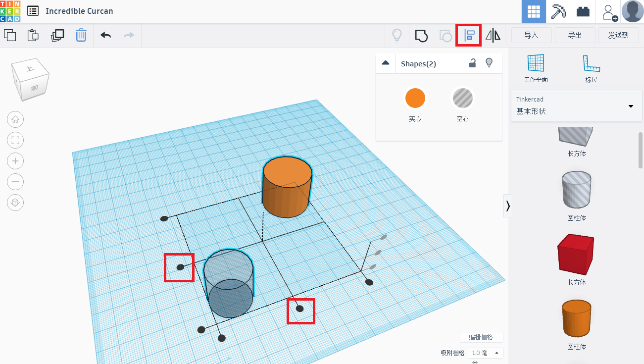The height and width of the screenshot is (364, 644).
Task: Choose the orange 实心 solid swatch
Action: click(415, 98)
